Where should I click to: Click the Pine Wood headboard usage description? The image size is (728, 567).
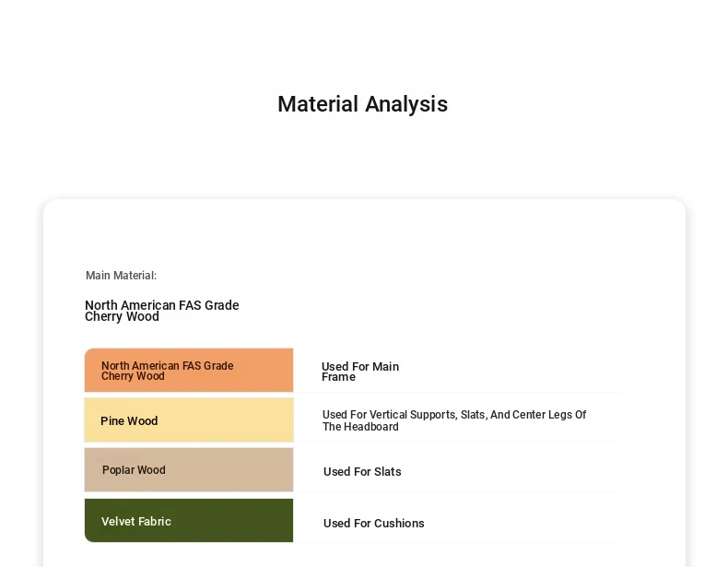click(x=454, y=420)
